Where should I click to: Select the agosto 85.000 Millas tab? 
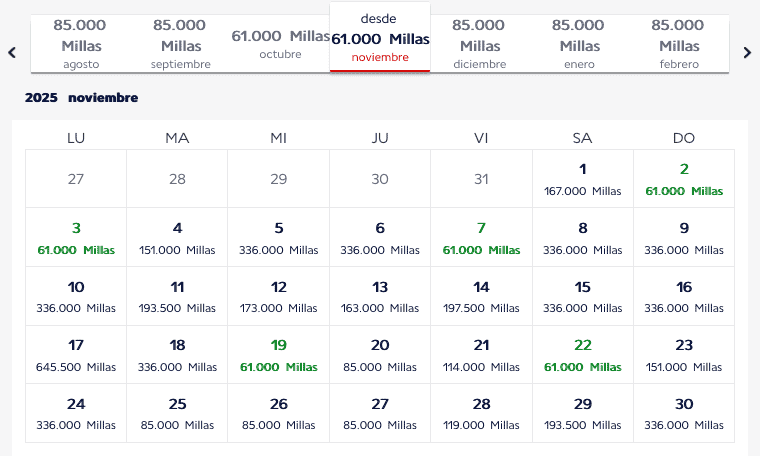(x=81, y=44)
